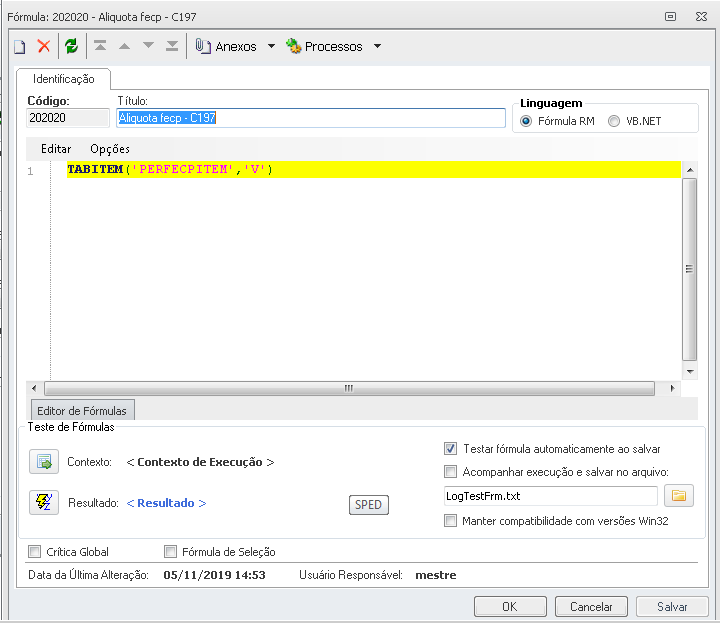This screenshot has width=720, height=623.
Task: Select the VB.NET language radio button
Action: coord(614,121)
